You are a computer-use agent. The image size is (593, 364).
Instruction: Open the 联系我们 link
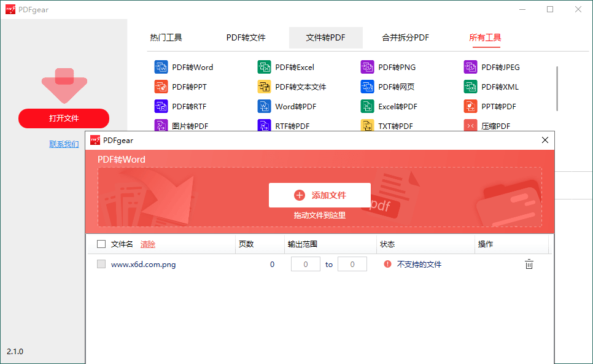[64, 144]
